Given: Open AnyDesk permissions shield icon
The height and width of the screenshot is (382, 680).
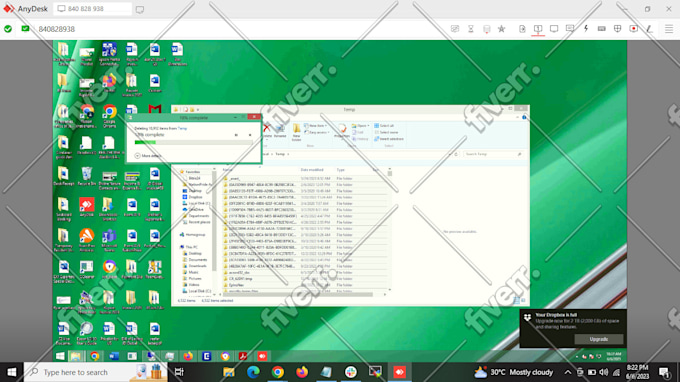Looking at the screenshot, I should pyautogui.click(x=618, y=29).
